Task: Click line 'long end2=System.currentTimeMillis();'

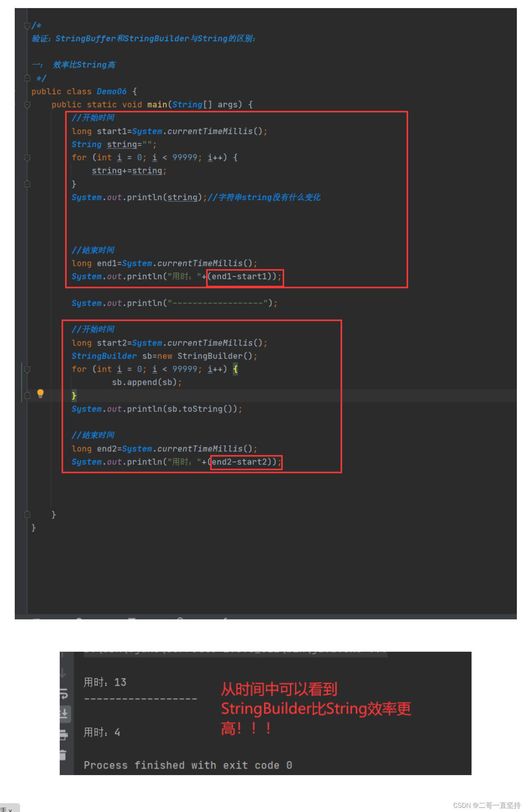Action: click(x=164, y=449)
